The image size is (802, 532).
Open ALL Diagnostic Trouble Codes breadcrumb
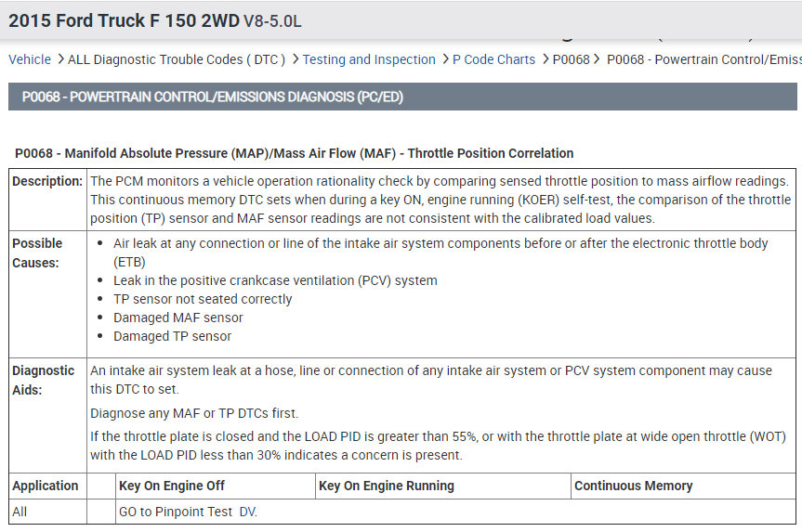(x=177, y=59)
